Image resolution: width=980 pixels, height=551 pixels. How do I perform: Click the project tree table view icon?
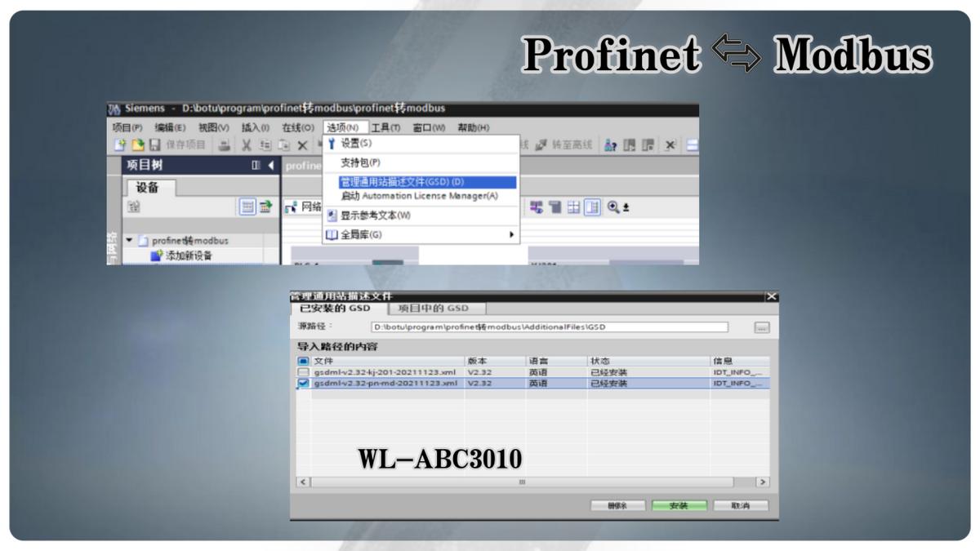(x=247, y=207)
